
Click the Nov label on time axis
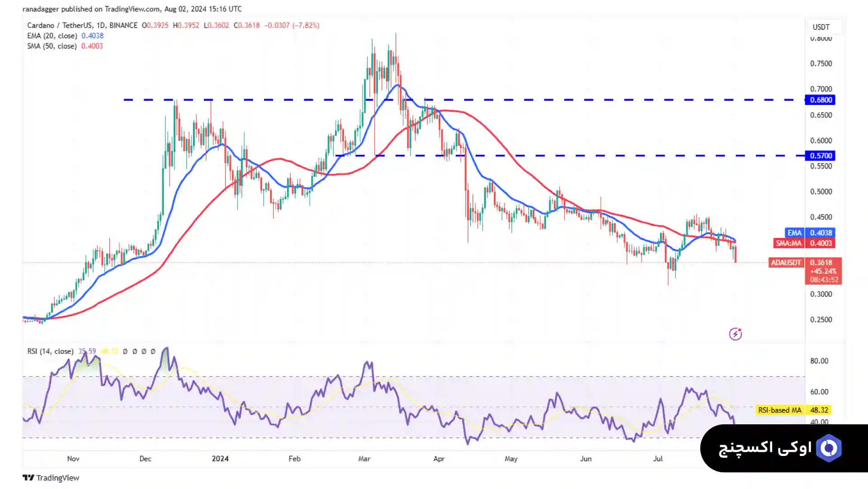pyautogui.click(x=73, y=458)
